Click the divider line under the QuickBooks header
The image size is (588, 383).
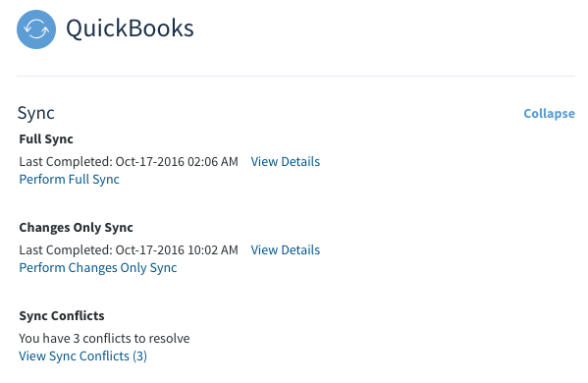(295, 77)
